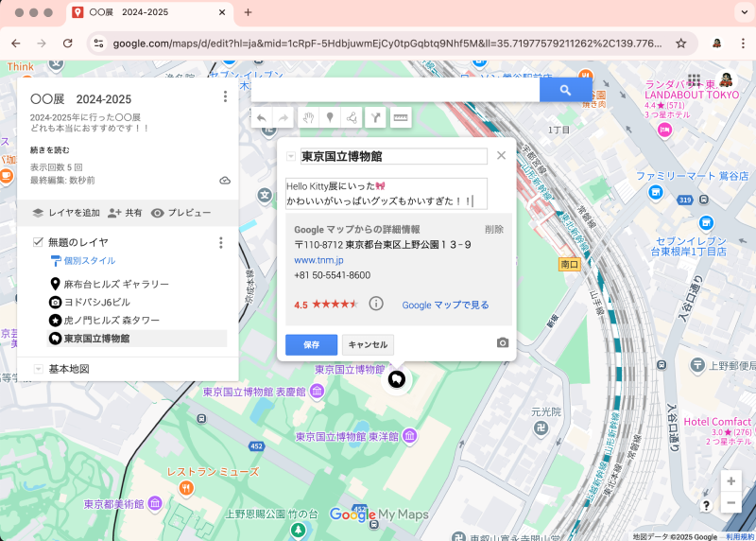The height and width of the screenshot is (541, 756).
Task: Click the blue search magnifier button
Action: [565, 90]
